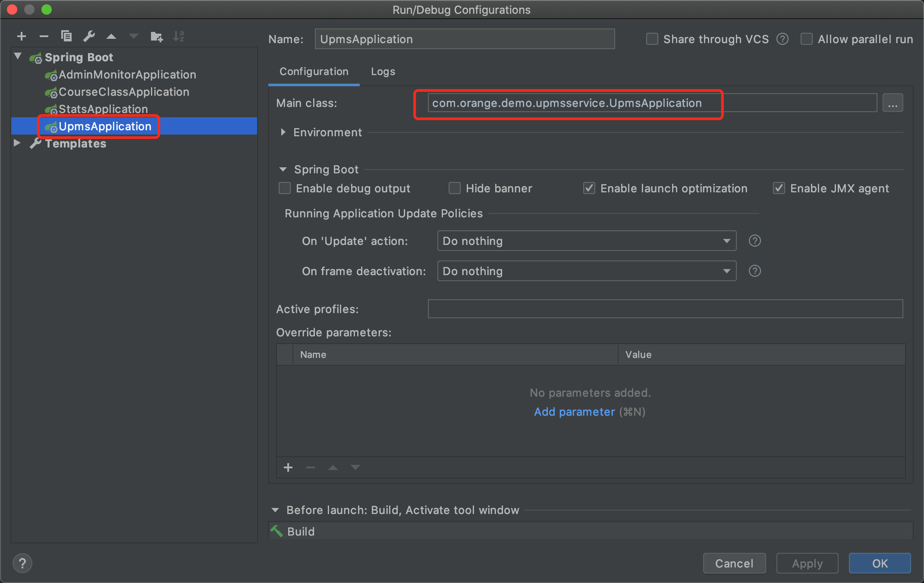Enable the Share through VCS checkbox
The height and width of the screenshot is (583, 924).
tap(652, 39)
